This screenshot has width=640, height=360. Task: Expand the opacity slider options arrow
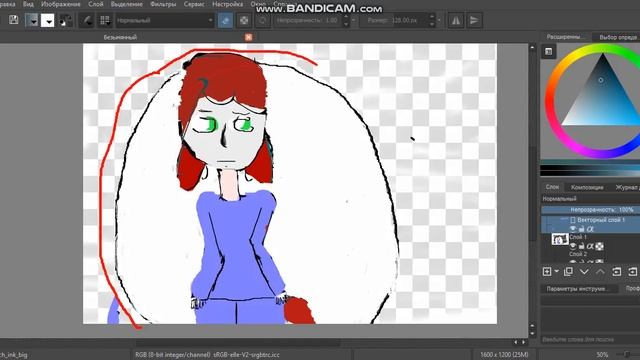353,20
